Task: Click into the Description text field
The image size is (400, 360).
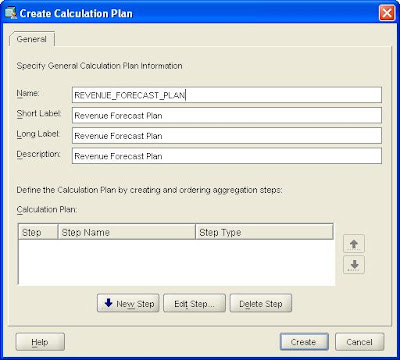Action: click(227, 156)
